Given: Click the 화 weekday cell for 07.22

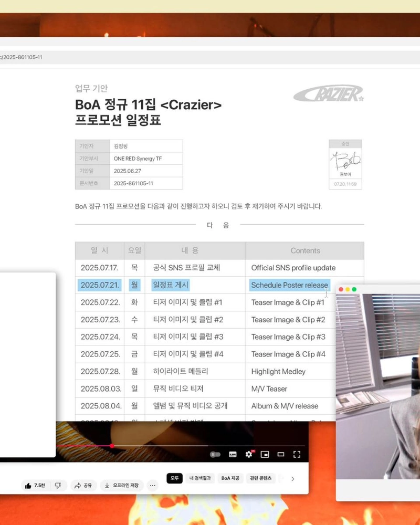Looking at the screenshot, I should pos(134,302).
